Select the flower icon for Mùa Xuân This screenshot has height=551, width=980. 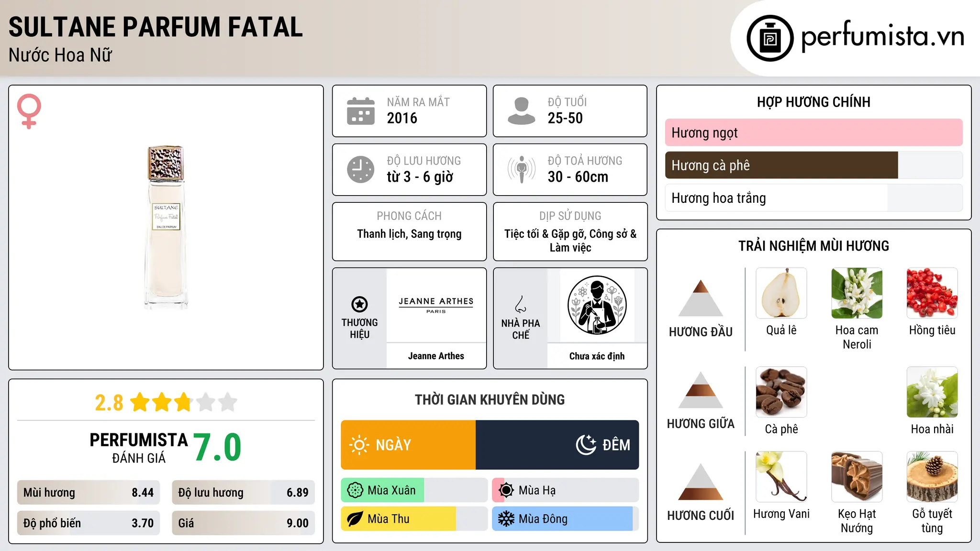coord(355,490)
